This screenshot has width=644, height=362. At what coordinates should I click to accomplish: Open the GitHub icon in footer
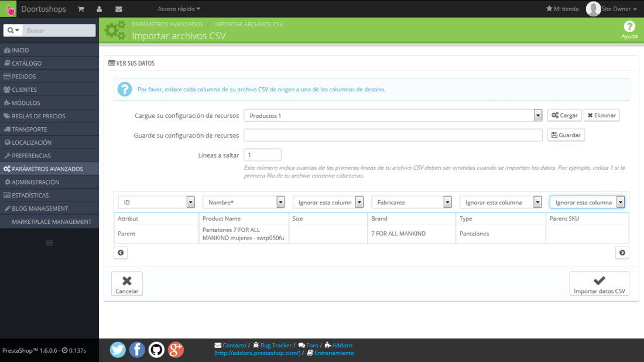(156, 350)
